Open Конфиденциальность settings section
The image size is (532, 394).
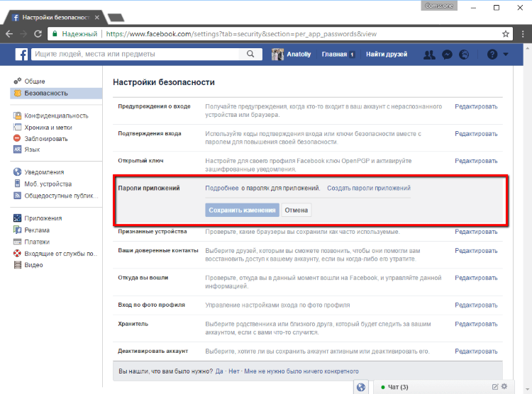coord(56,116)
